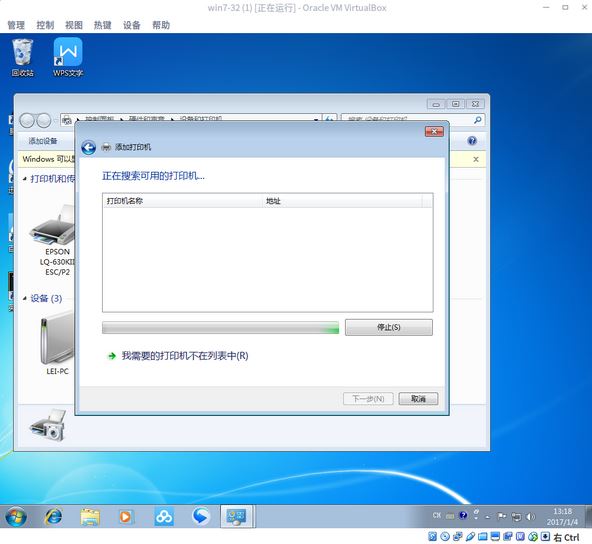592x544 pixels.
Task: Close the Add Printer wizard with red X
Action: tap(434, 131)
